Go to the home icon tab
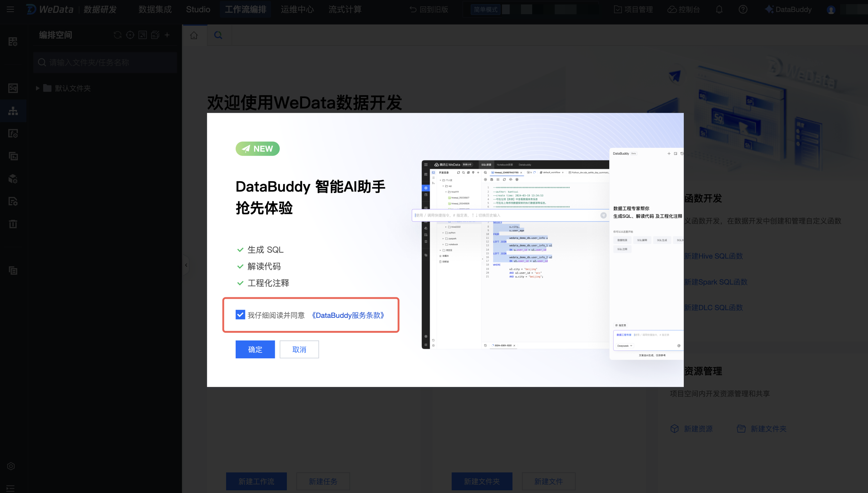Screen dimensions: 868x493 pyautogui.click(x=194, y=35)
